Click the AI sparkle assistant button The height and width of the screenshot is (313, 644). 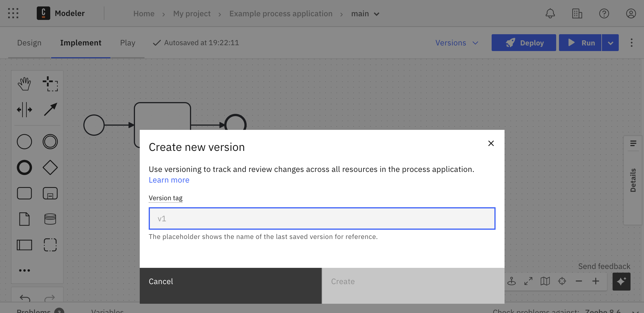pos(621,281)
